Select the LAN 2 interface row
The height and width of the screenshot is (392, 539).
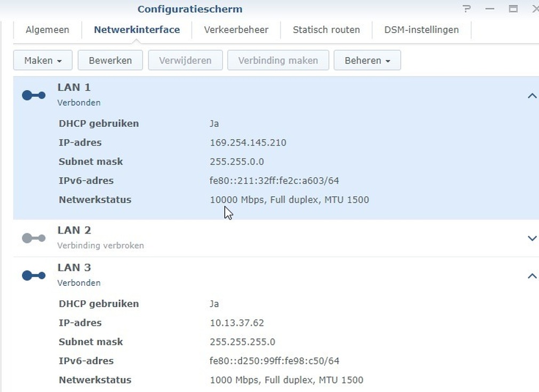click(x=267, y=238)
